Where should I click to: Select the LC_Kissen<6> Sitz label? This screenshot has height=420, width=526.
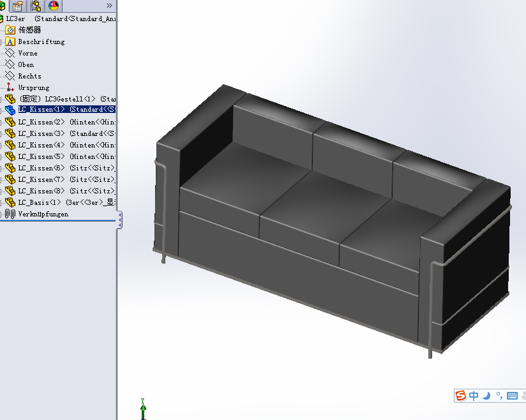click(x=66, y=168)
